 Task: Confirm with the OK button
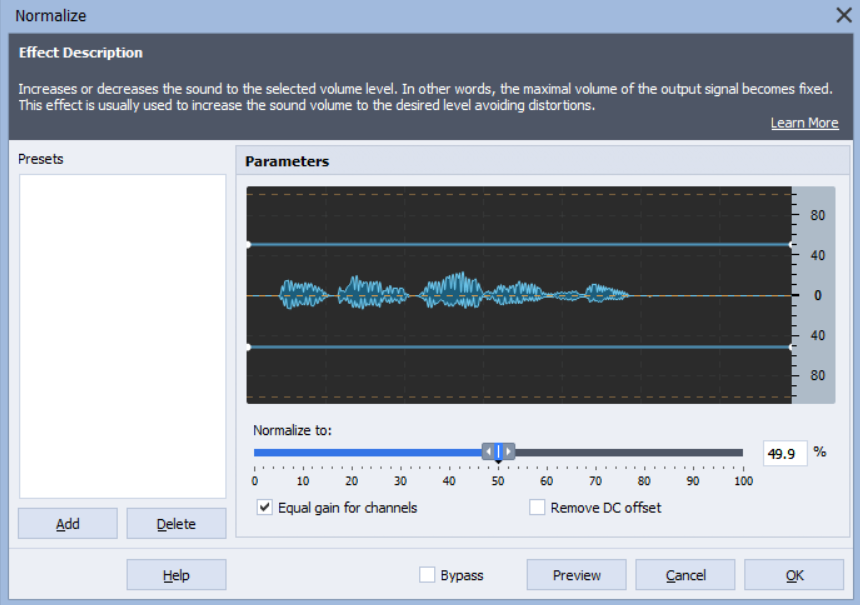coord(794,575)
